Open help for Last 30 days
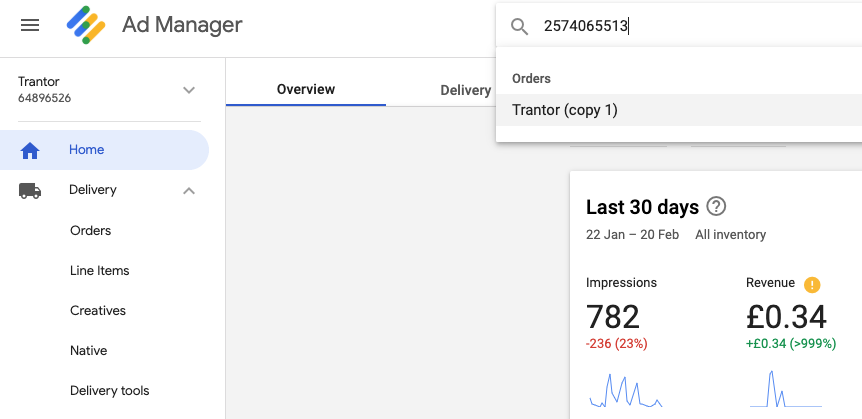The width and height of the screenshot is (862, 419). pyautogui.click(x=716, y=207)
